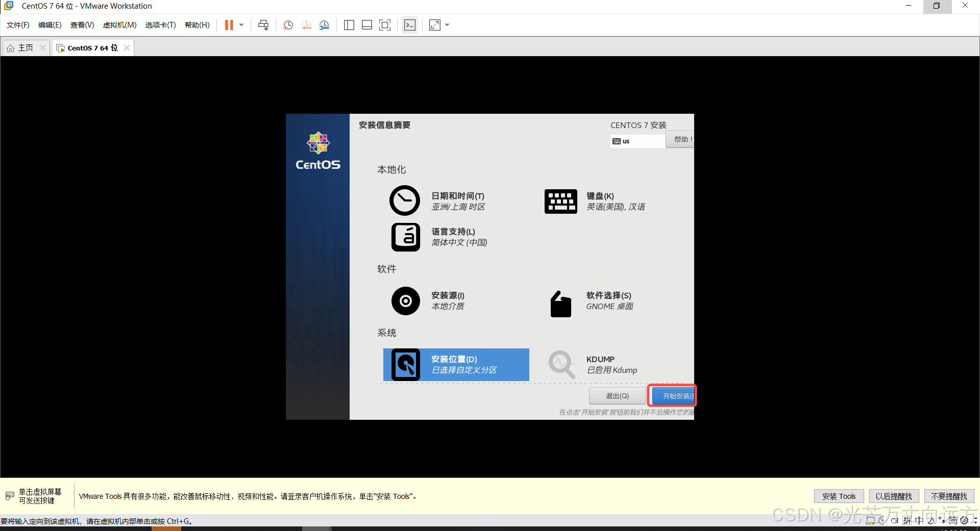Click the stretch guest display icon
Screen dimensions: 980x531
coord(435,25)
